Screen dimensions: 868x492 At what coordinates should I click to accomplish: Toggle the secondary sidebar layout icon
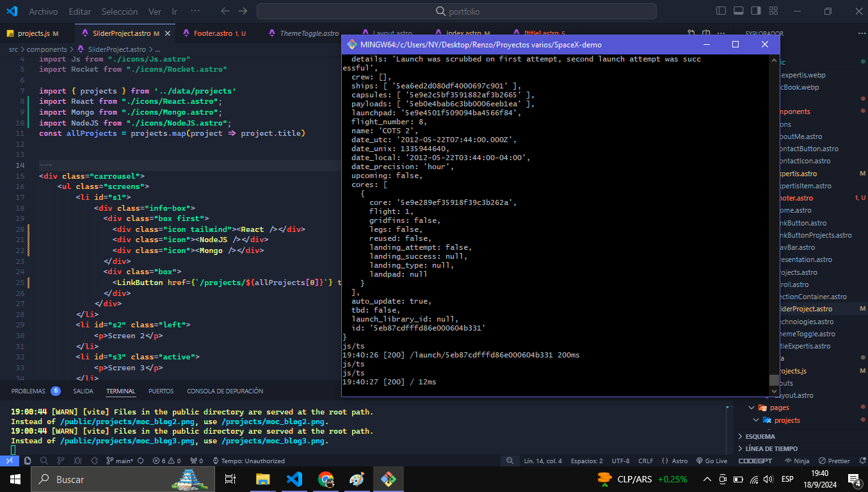click(755, 11)
